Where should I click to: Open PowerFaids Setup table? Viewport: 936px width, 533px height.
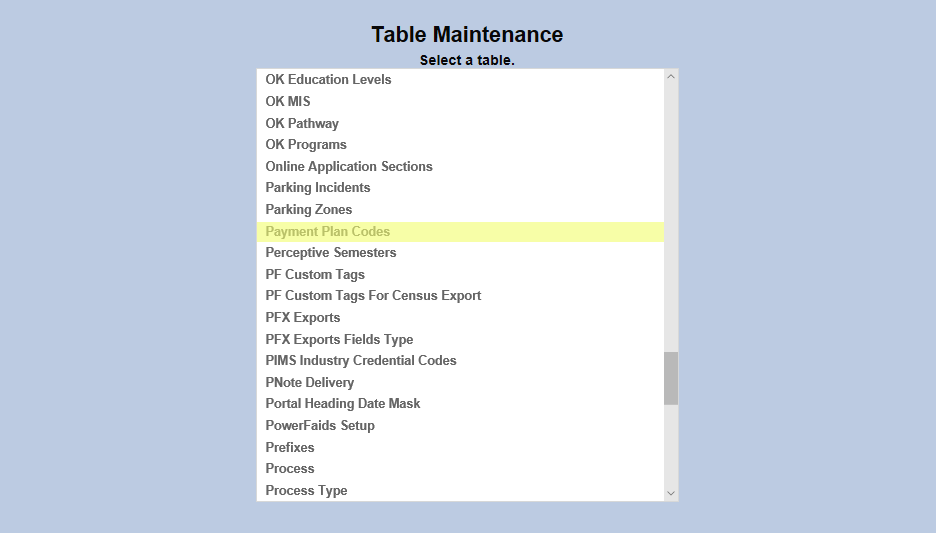pyautogui.click(x=320, y=425)
